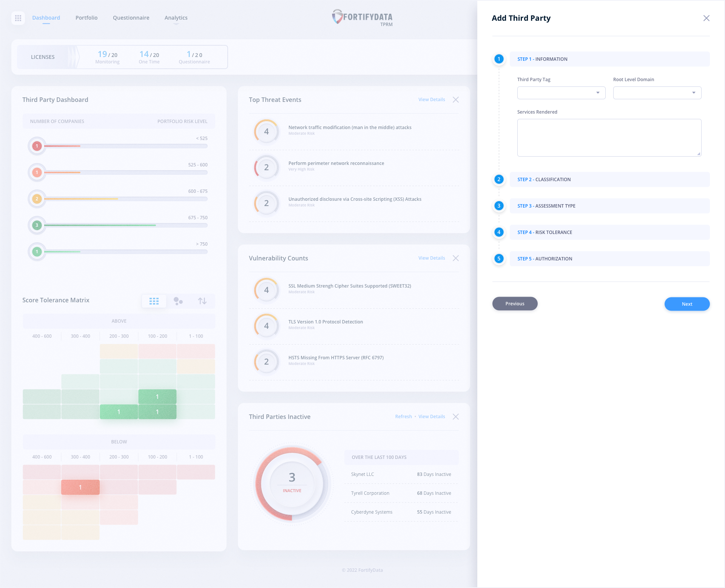The height and width of the screenshot is (588, 725).
Task: Click the matrix sort arrows icon
Action: pyautogui.click(x=202, y=301)
